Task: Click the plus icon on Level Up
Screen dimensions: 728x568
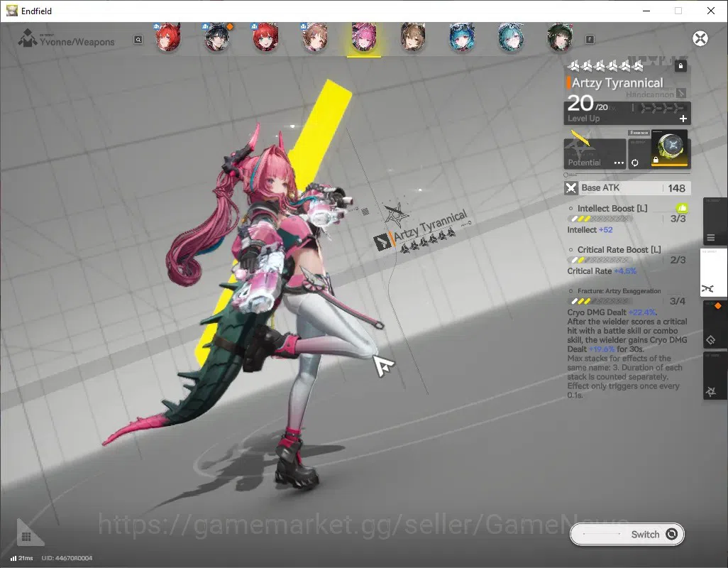Action: click(683, 119)
